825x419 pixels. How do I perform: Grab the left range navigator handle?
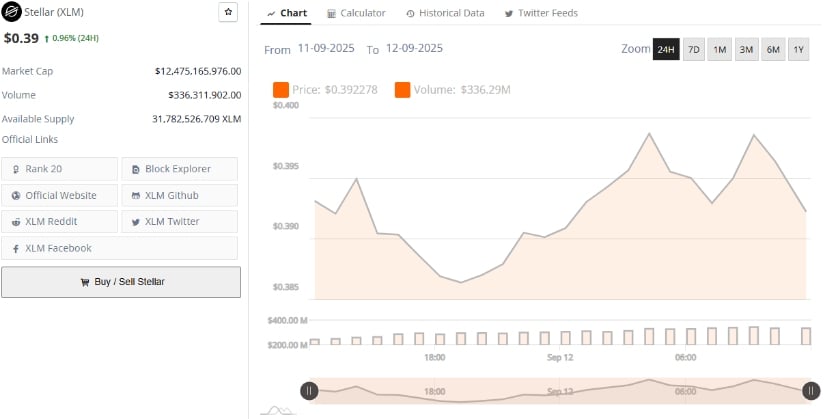pos(309,391)
